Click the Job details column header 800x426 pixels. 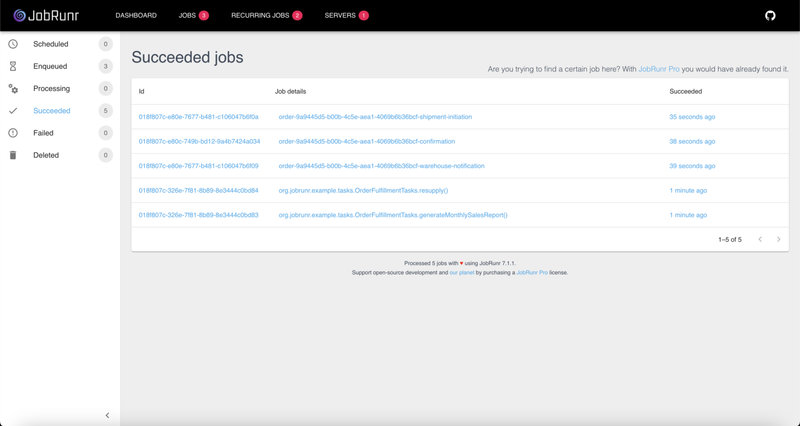(x=290, y=91)
